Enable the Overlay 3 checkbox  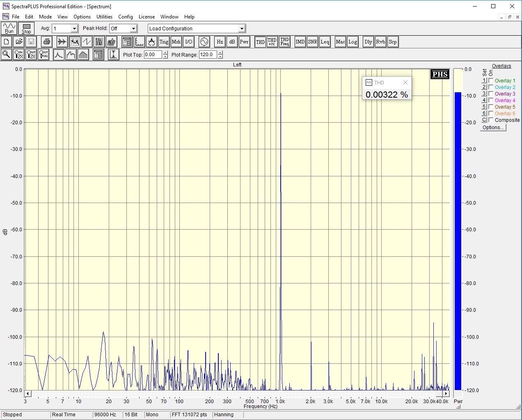[x=491, y=94]
